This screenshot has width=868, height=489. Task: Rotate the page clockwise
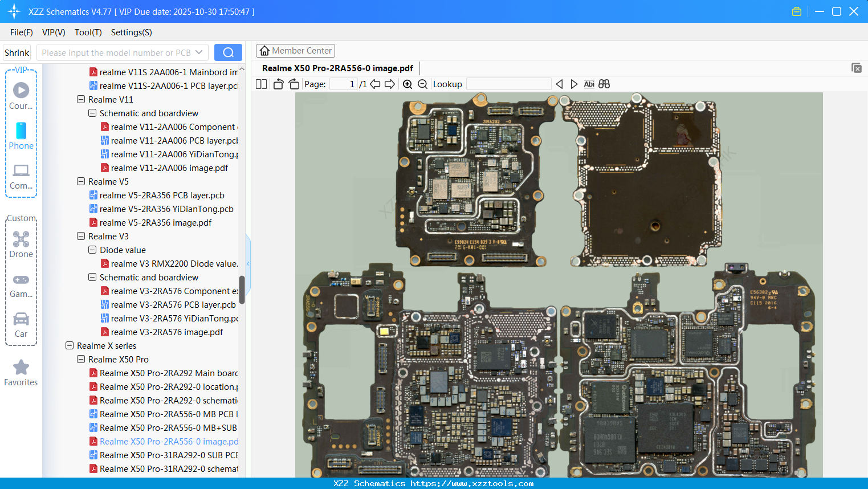[294, 84]
